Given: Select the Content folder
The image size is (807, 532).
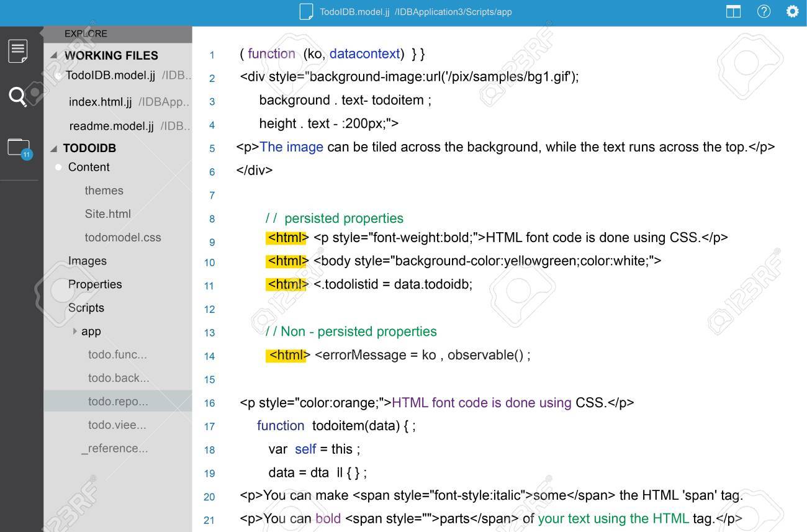Looking at the screenshot, I should point(88,167).
